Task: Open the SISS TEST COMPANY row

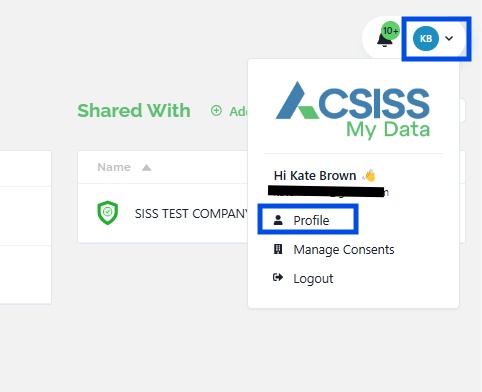Action: [x=163, y=213]
